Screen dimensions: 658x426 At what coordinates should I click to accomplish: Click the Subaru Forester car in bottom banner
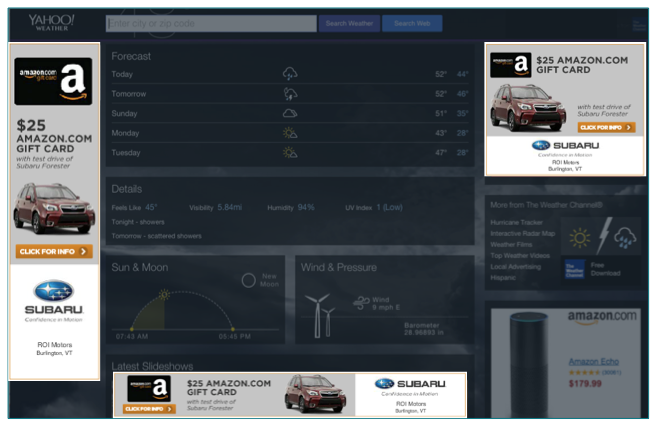pos(315,393)
